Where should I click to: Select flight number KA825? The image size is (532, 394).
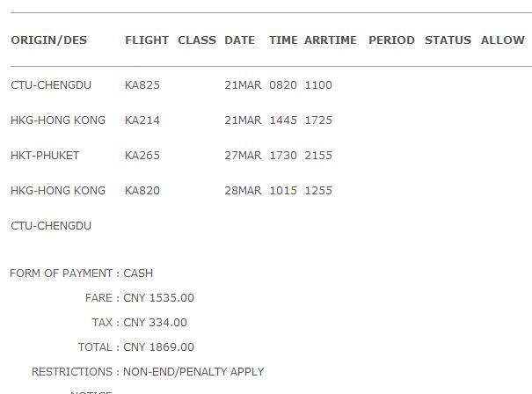[142, 85]
